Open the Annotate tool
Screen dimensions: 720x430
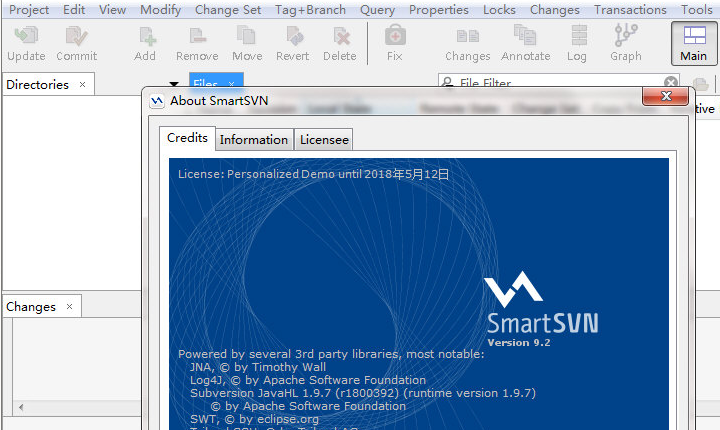[x=525, y=43]
